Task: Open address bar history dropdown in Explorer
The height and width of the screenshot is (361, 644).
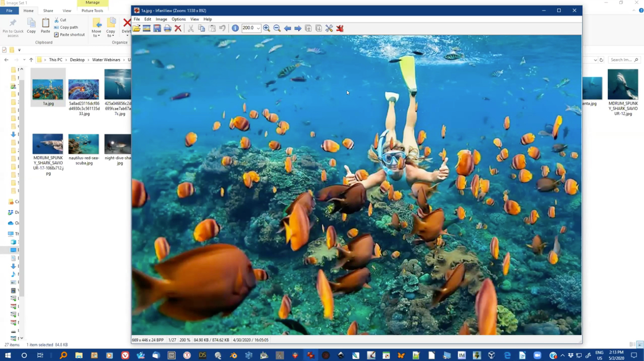Action: 595,60
